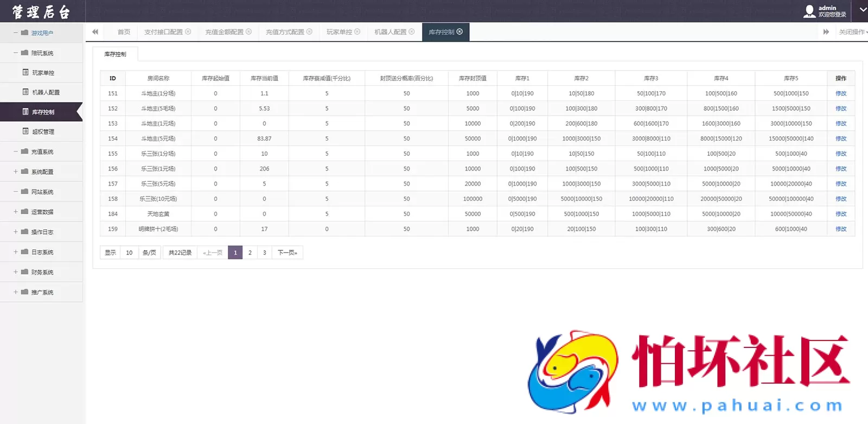The image size is (868, 424).
Task: Switch to the 机器人配置 tab
Action: coord(390,32)
